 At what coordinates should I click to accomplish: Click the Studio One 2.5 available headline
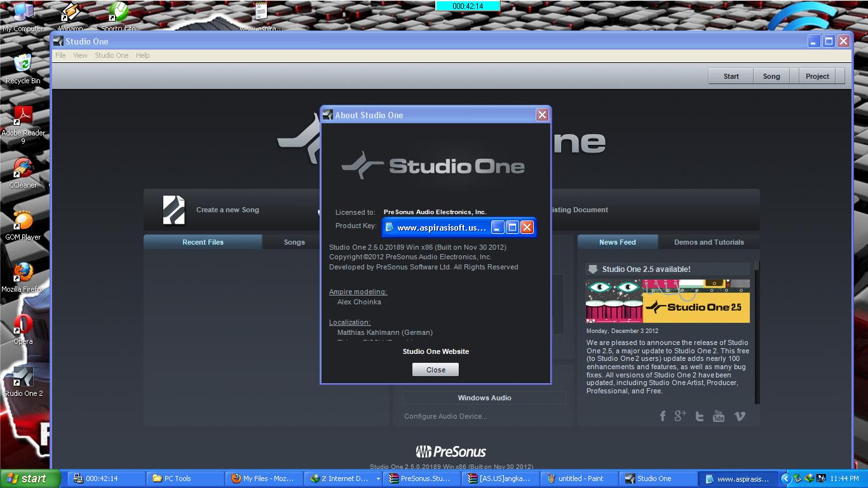click(x=646, y=269)
